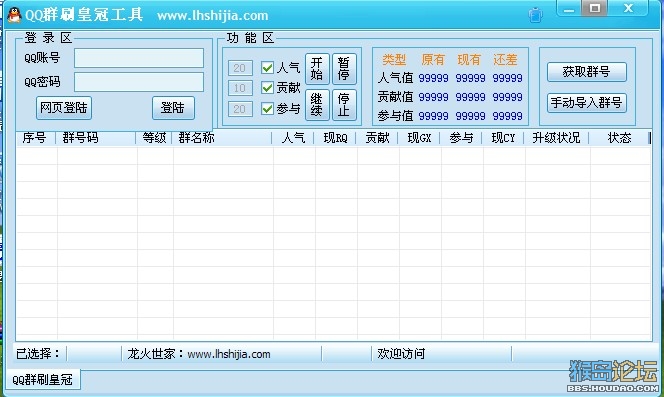Click the 参与值 还差 value 99999
Image resolution: width=664 pixels, height=397 pixels.
tap(507, 116)
